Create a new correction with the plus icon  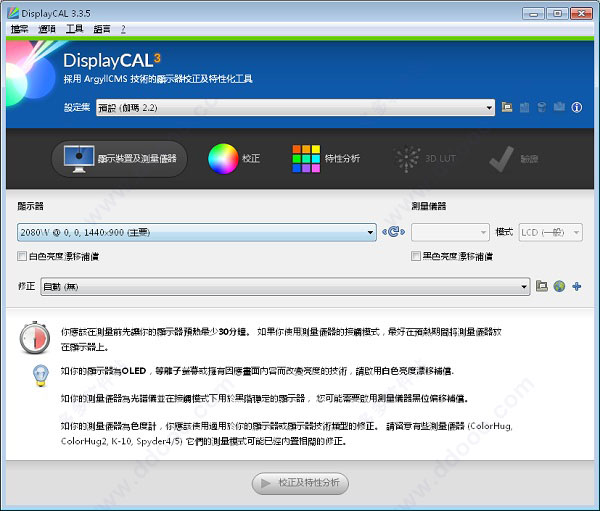point(577,286)
